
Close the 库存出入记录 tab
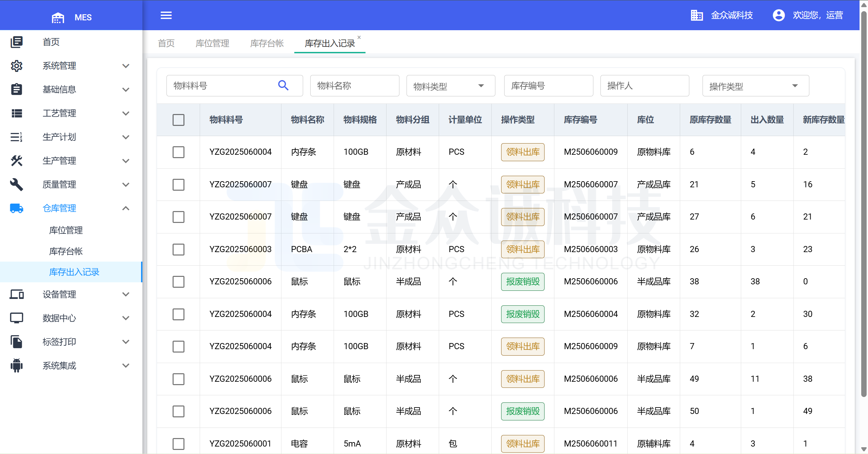tap(359, 37)
